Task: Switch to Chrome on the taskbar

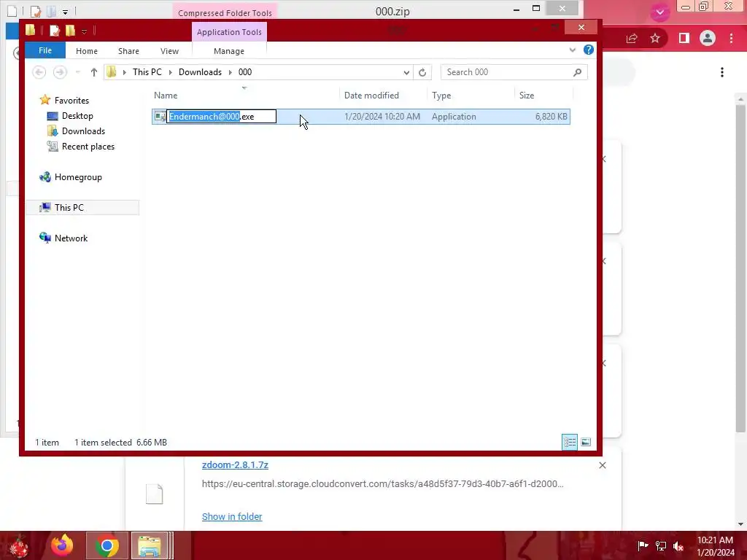Action: point(107,545)
